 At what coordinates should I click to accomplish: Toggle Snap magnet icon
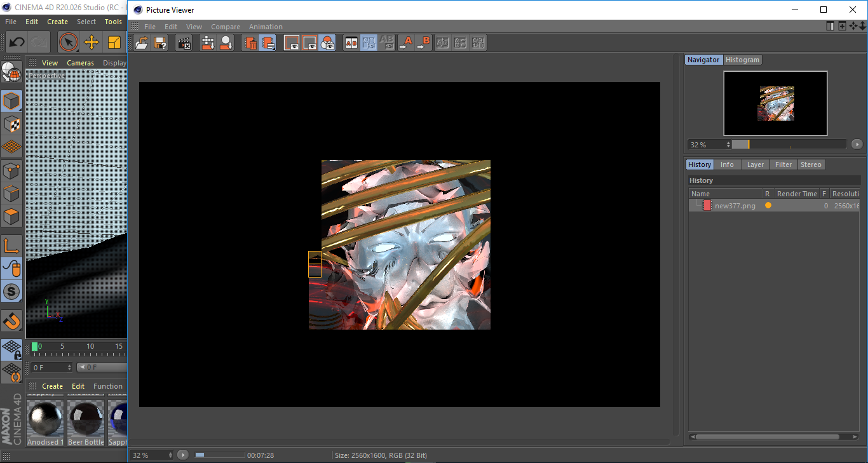point(11,321)
